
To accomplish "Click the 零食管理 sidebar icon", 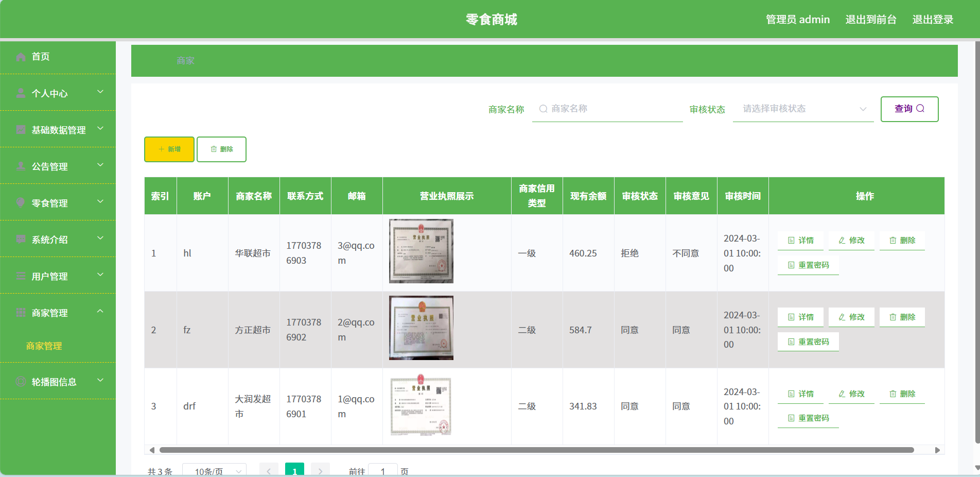I will (x=21, y=203).
